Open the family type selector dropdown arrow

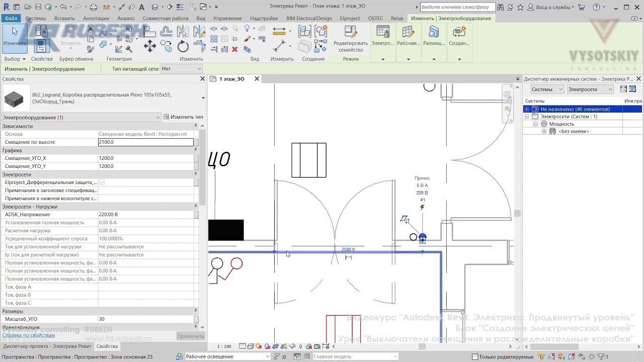[203, 98]
